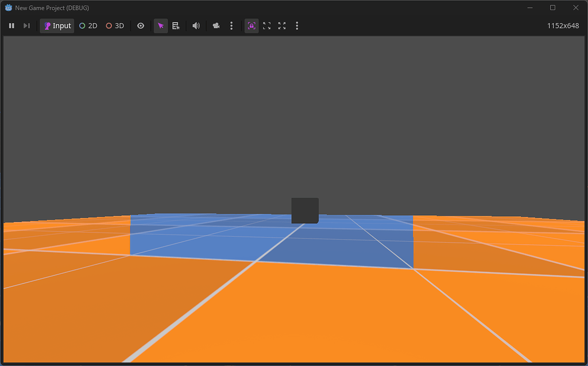This screenshot has width=588, height=366.
Task: Select the cursor picking tool
Action: [160, 25]
